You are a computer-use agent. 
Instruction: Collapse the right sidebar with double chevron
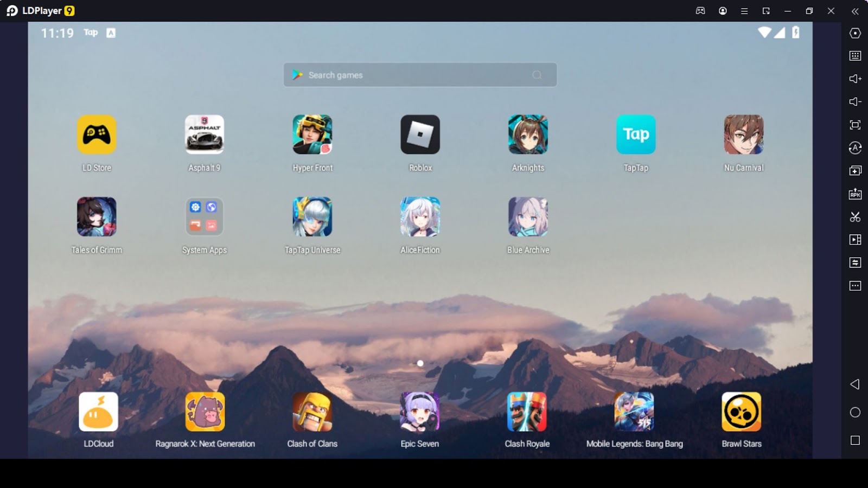pyautogui.click(x=855, y=11)
